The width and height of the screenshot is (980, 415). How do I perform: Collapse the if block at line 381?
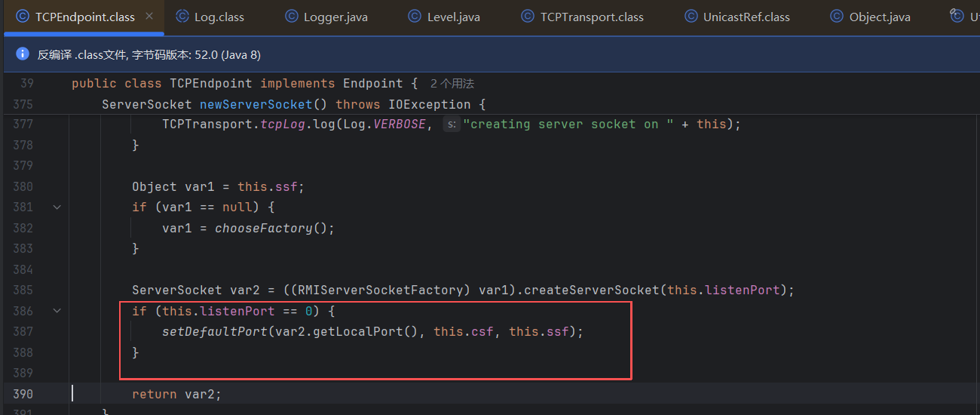(57, 207)
